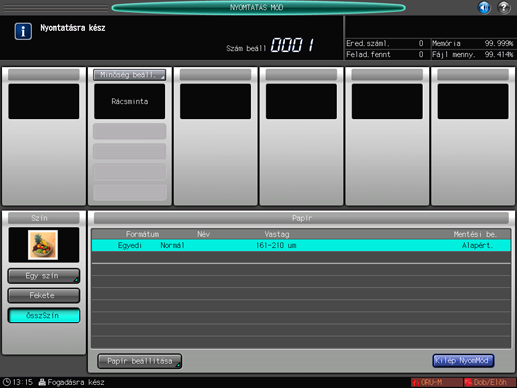
Task: Click the Fájl menny. 99.414% value
Action: [499, 54]
